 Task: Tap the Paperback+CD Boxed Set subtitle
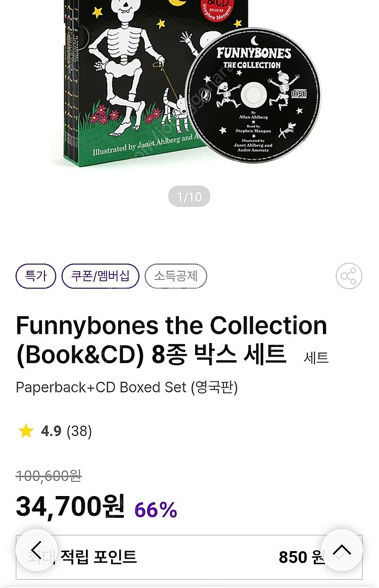point(127,387)
